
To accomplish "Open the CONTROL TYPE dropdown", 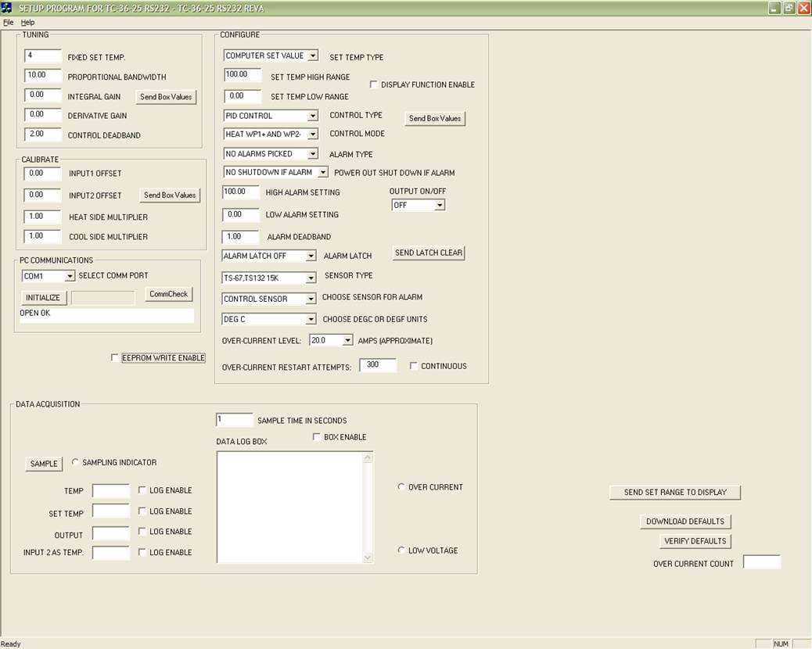I will pyautogui.click(x=313, y=115).
